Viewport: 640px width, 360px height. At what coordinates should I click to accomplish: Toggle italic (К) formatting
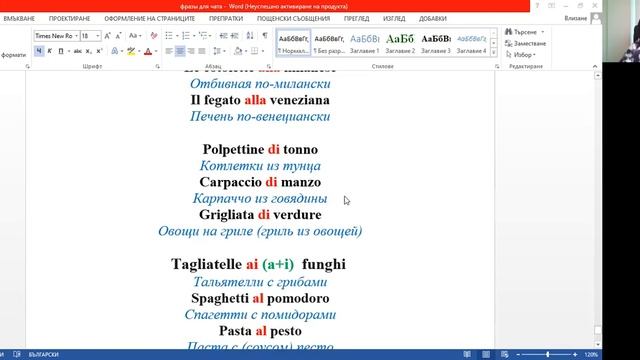point(49,51)
